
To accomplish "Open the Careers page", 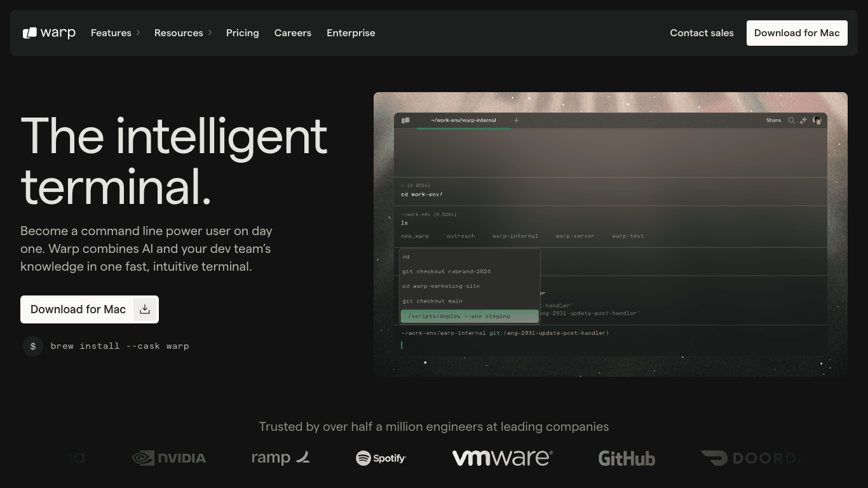I will point(293,33).
